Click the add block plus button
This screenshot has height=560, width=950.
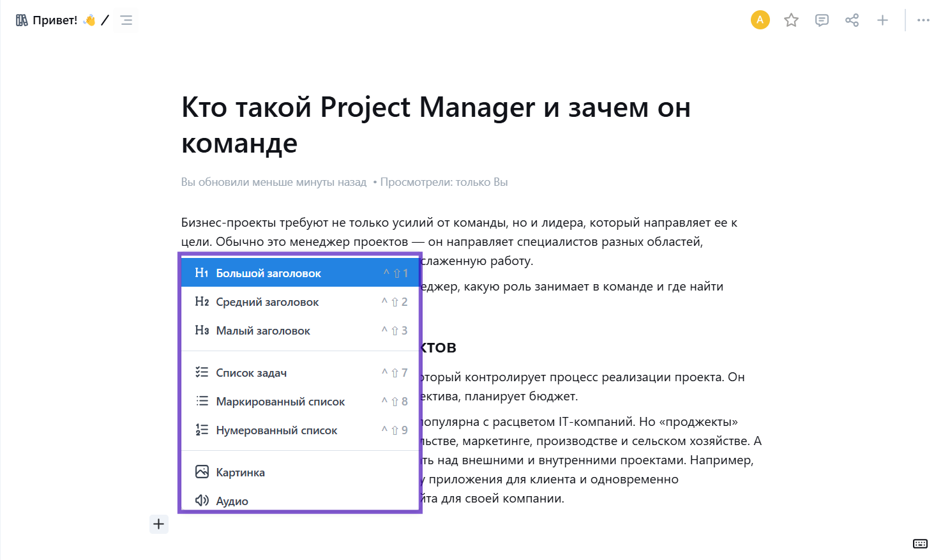point(159,524)
